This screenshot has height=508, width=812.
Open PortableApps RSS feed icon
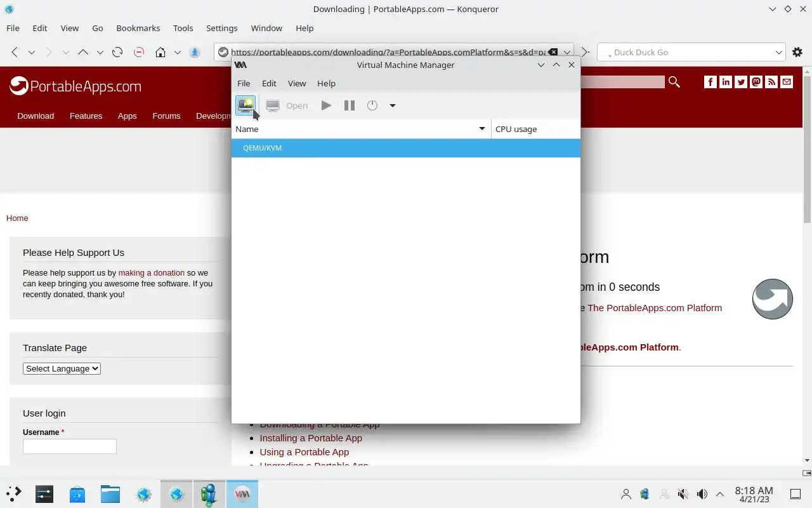pyautogui.click(x=771, y=82)
